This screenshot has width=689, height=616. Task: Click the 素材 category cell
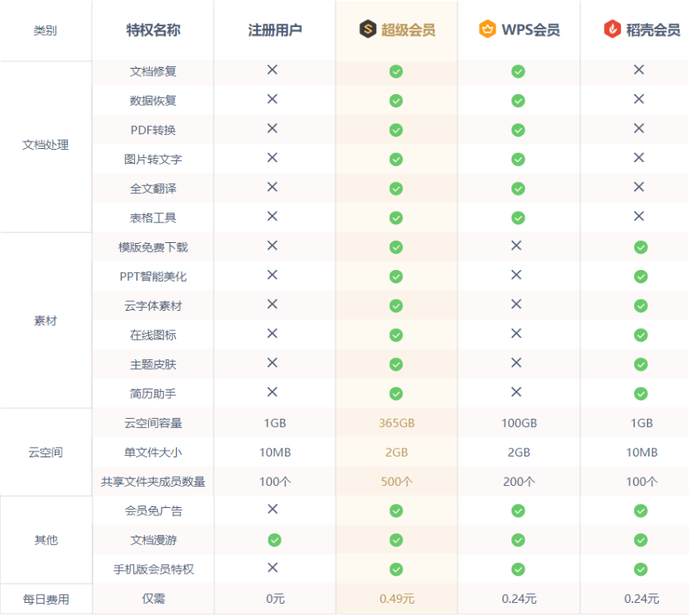point(46,321)
